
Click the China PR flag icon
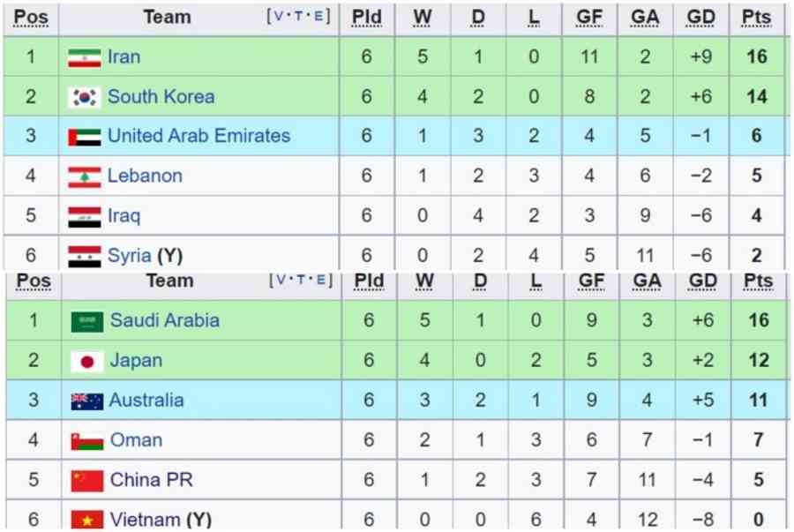87,481
